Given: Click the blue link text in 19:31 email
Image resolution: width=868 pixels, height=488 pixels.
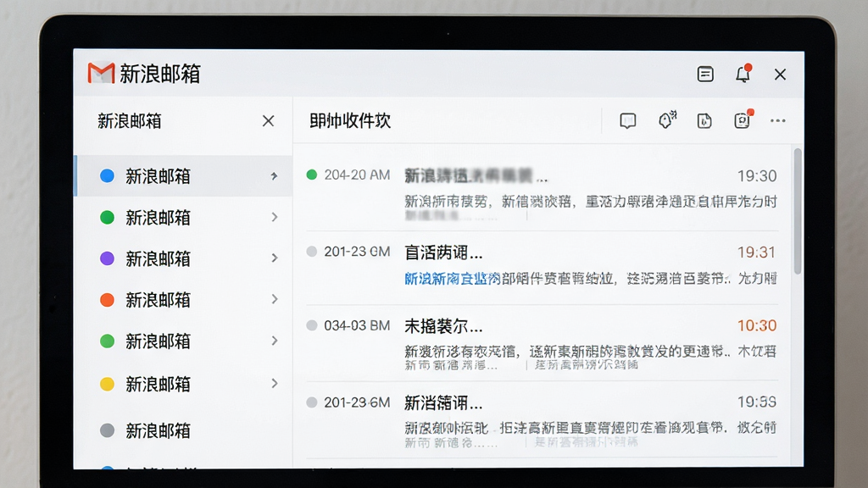Looking at the screenshot, I should 453,278.
